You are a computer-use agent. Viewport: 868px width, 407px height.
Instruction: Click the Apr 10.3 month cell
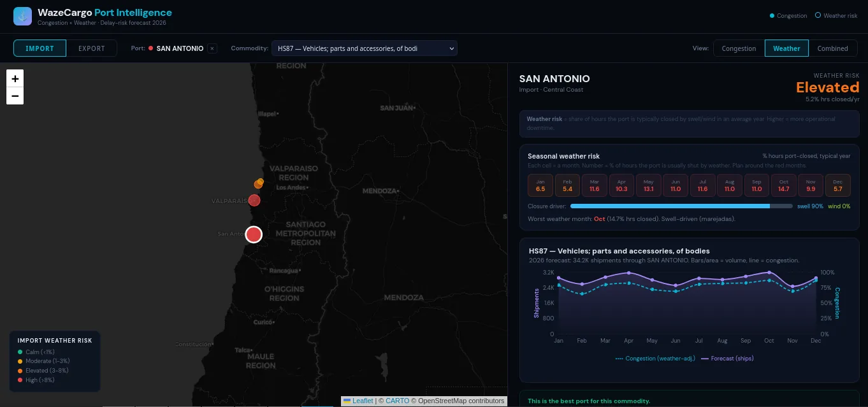621,185
